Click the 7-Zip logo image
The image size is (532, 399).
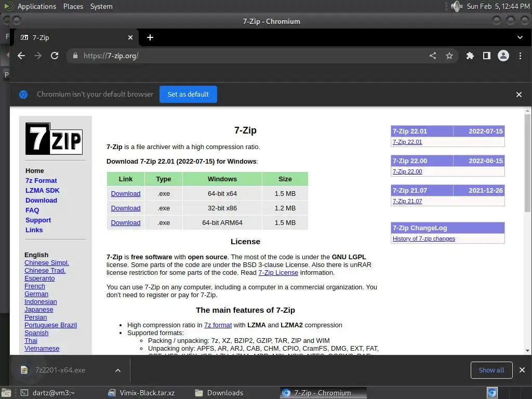pyautogui.click(x=54, y=139)
